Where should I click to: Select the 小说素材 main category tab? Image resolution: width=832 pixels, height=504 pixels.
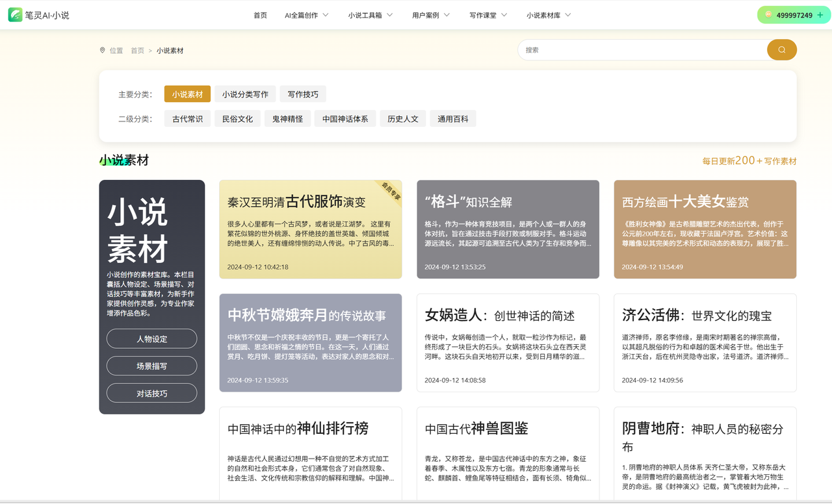click(x=187, y=94)
